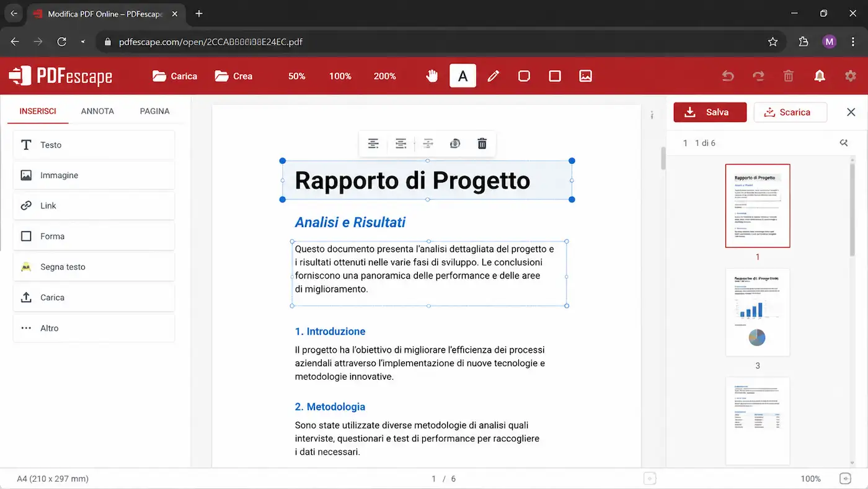
Task: Select the image insert tool in toolbar
Action: [585, 76]
